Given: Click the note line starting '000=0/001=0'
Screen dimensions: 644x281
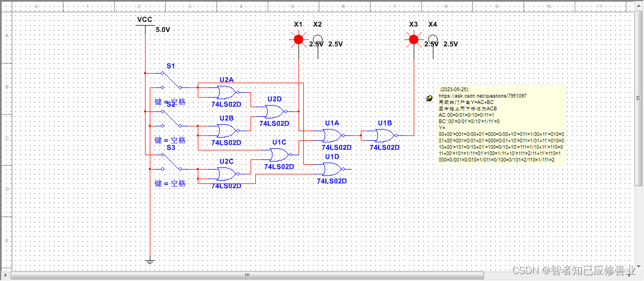Looking at the screenshot, I should point(496,160).
